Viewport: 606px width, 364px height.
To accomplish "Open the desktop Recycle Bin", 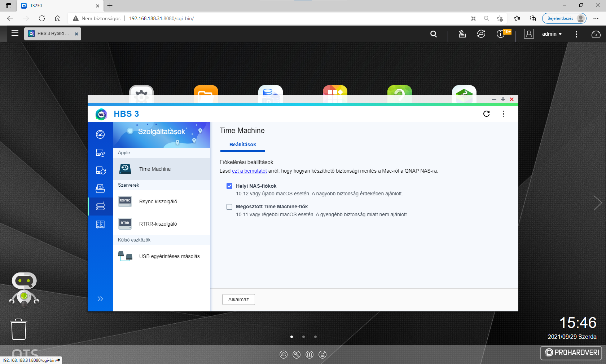I will [x=19, y=329].
